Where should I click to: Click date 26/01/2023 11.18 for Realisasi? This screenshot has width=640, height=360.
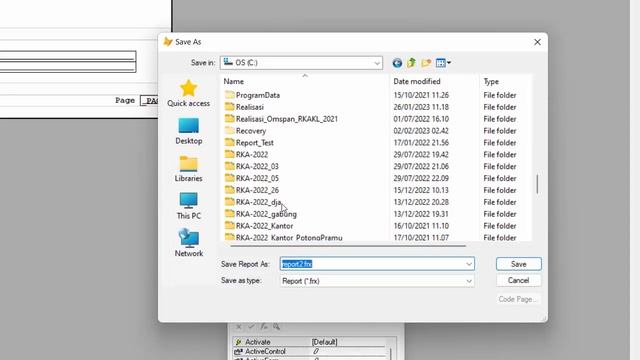tap(421, 107)
